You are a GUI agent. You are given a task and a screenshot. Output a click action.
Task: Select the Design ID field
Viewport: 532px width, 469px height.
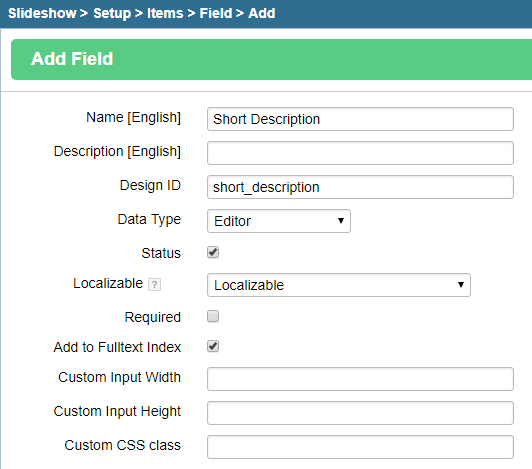click(x=360, y=187)
